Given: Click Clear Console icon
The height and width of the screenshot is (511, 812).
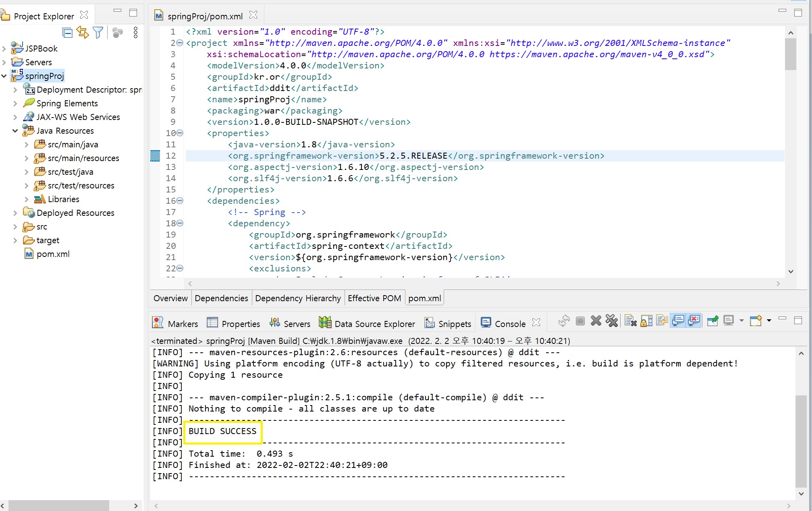Looking at the screenshot, I should tap(630, 321).
